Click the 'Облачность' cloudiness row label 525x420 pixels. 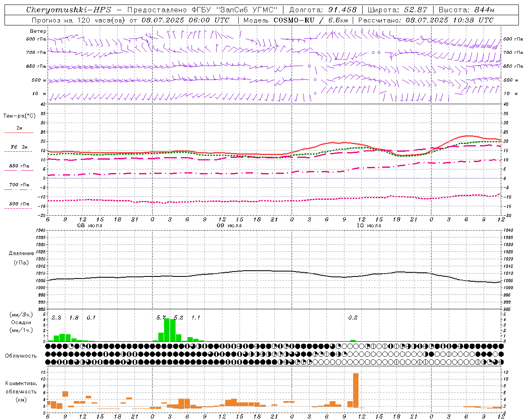point(21,356)
